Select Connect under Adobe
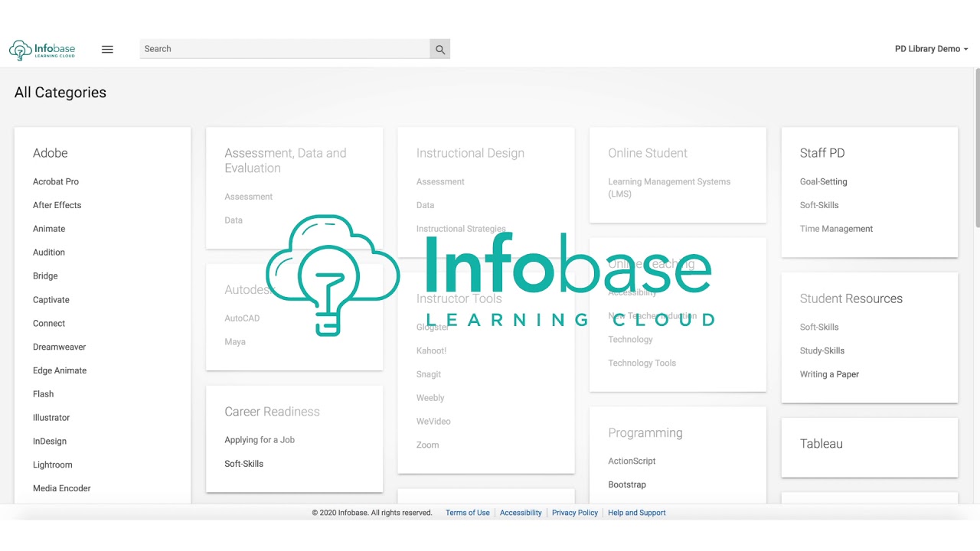The height and width of the screenshot is (551, 980). pyautogui.click(x=49, y=324)
